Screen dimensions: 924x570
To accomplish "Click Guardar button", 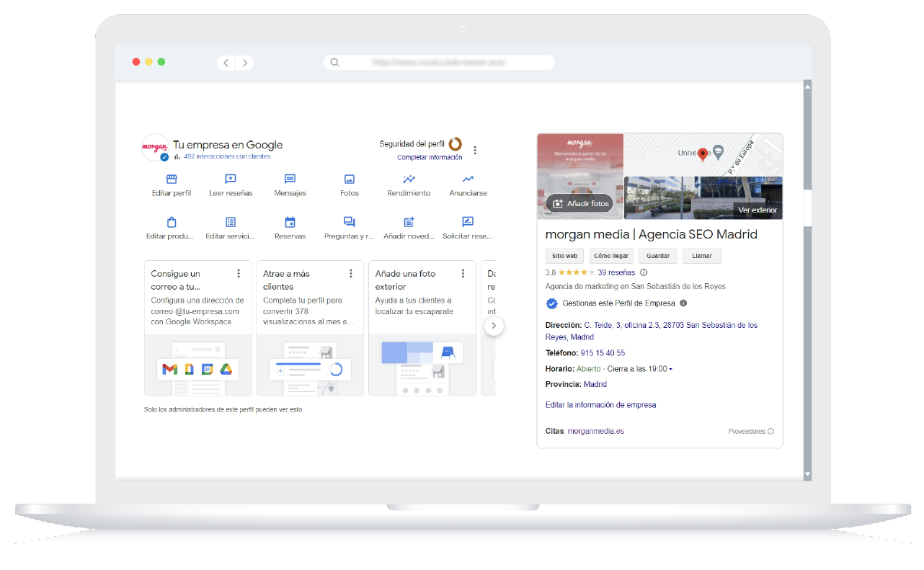I will point(658,256).
